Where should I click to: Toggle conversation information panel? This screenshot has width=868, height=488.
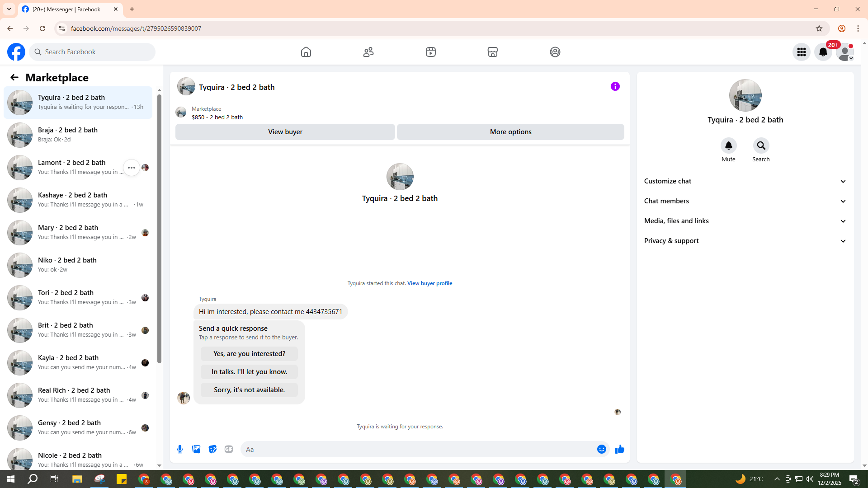615,86
